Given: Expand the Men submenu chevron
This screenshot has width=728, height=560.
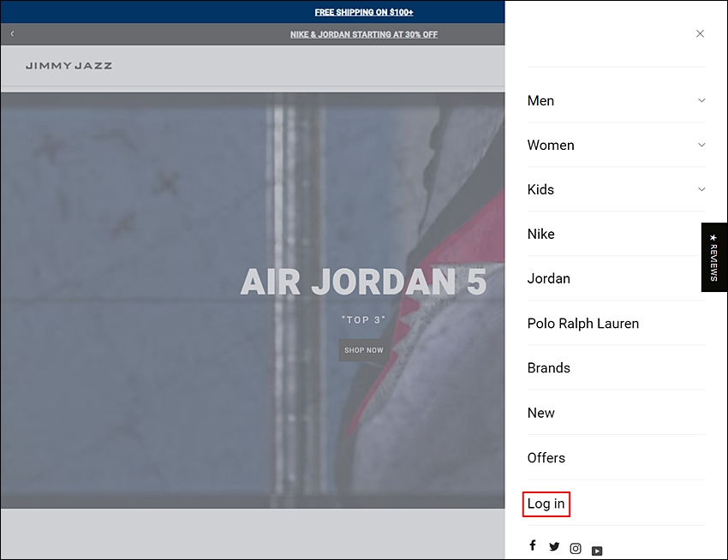Looking at the screenshot, I should (x=701, y=100).
